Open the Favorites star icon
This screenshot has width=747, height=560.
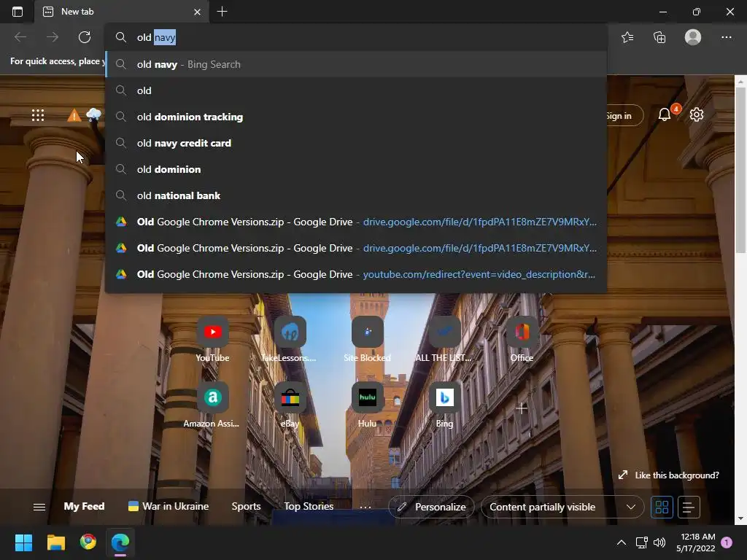tap(627, 37)
